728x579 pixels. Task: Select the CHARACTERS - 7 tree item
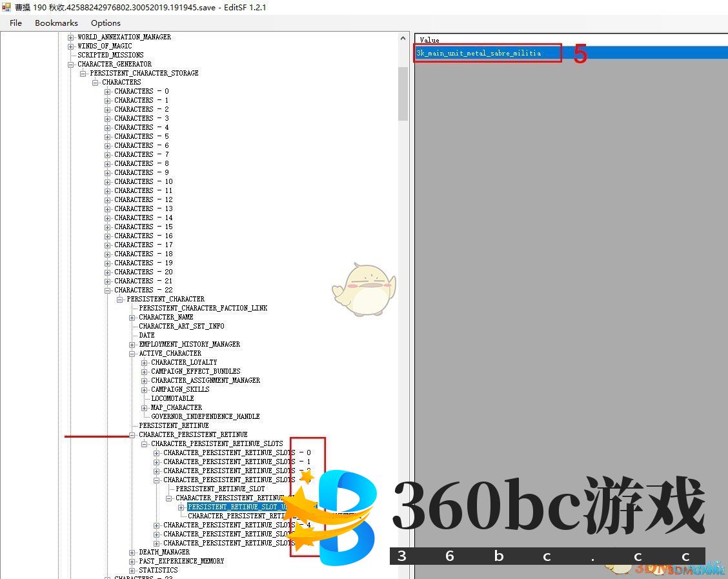point(141,155)
